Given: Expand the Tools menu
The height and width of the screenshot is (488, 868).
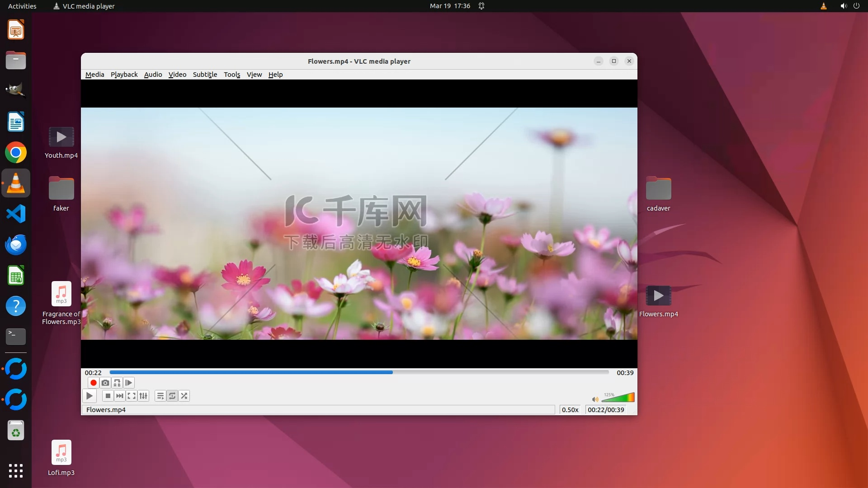Looking at the screenshot, I should pos(232,75).
